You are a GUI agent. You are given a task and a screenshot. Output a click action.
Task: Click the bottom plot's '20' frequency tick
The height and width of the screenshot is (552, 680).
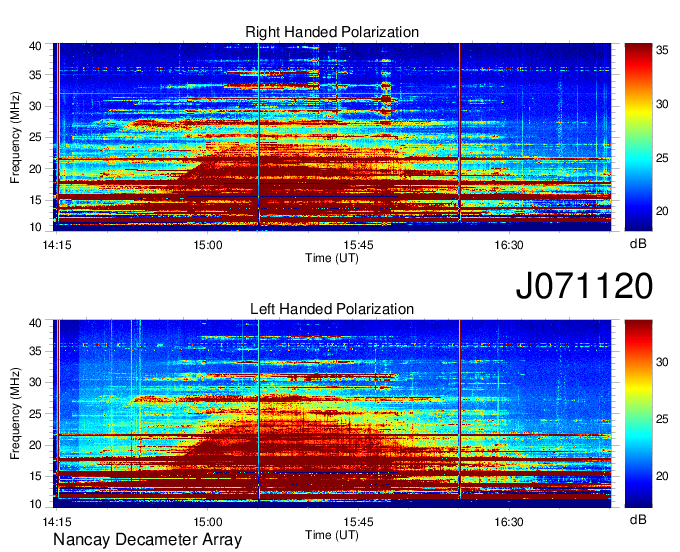(35, 445)
